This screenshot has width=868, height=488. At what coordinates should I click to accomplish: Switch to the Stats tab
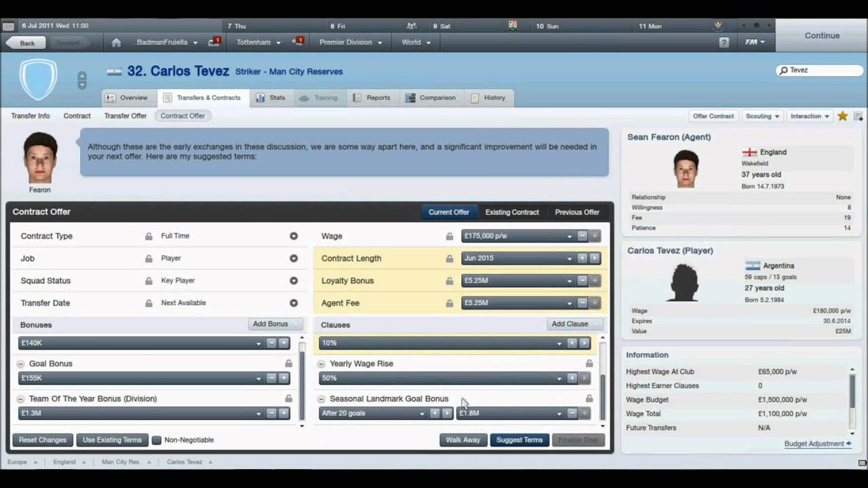[271, 98]
